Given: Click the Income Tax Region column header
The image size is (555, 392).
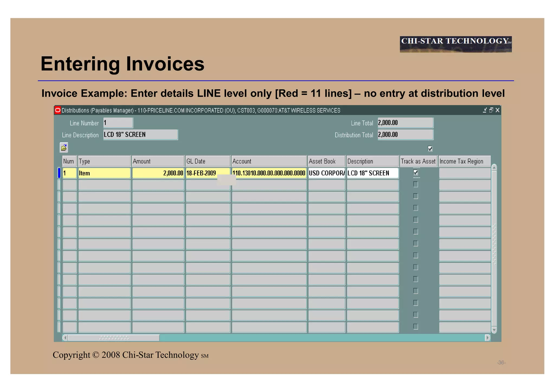Looking at the screenshot, I should point(465,161).
